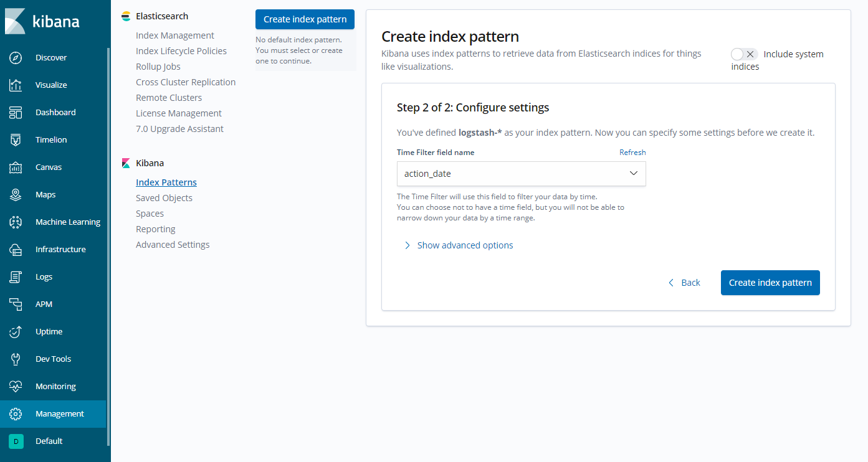Click Elasticsearch section heading

162,16
